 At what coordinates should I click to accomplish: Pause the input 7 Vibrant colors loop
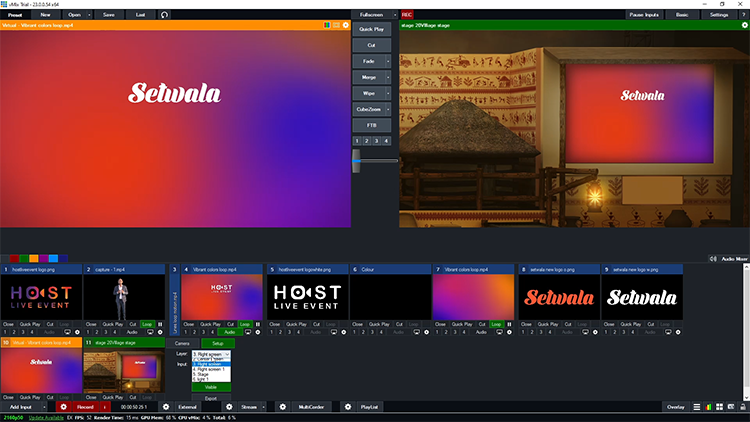(x=511, y=325)
